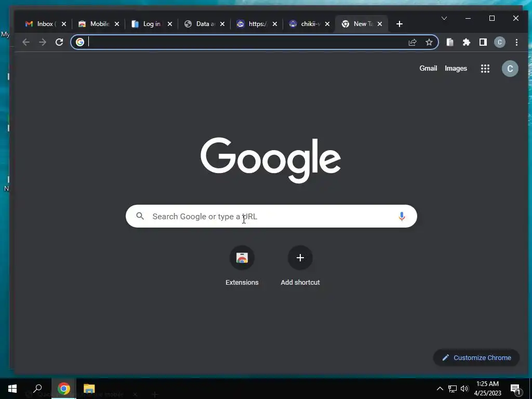
Task: Open the Images link
Action: [456, 68]
